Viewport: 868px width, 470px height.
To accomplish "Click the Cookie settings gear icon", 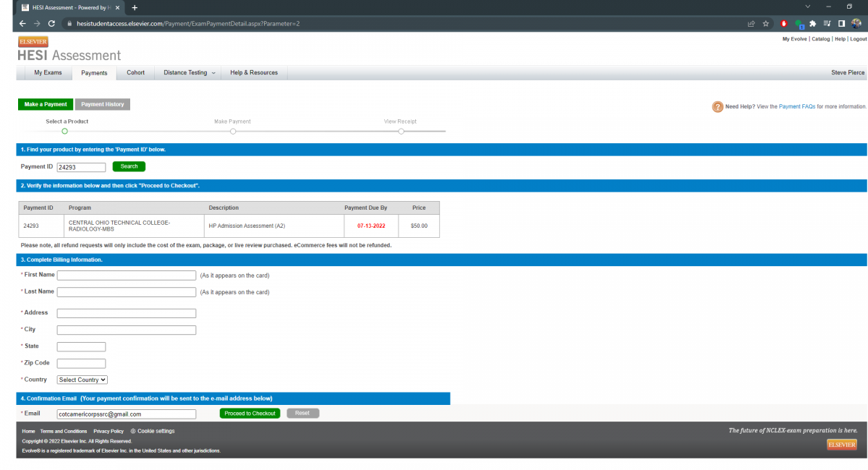I will pos(133,431).
